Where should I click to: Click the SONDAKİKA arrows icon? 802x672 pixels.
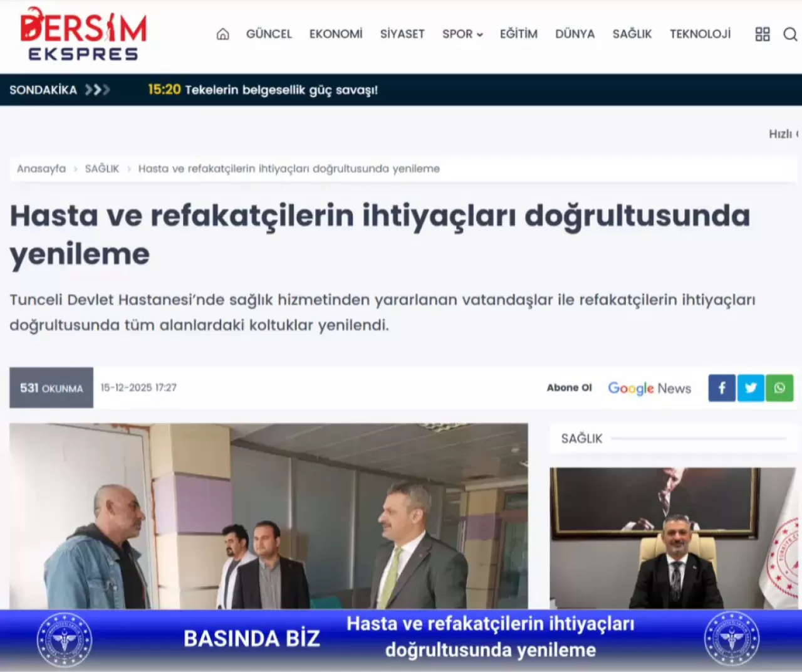coord(98,90)
